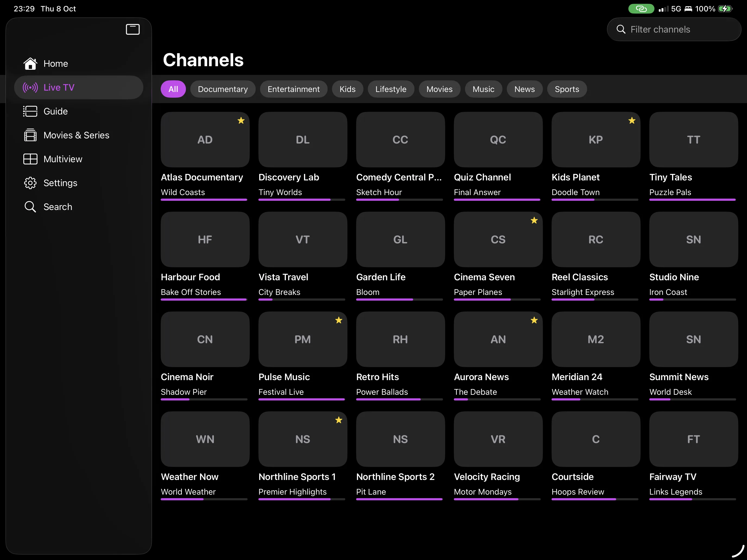Screen dimensions: 747x560
Task: Focus the Filter channels input field
Action: coord(674,29)
